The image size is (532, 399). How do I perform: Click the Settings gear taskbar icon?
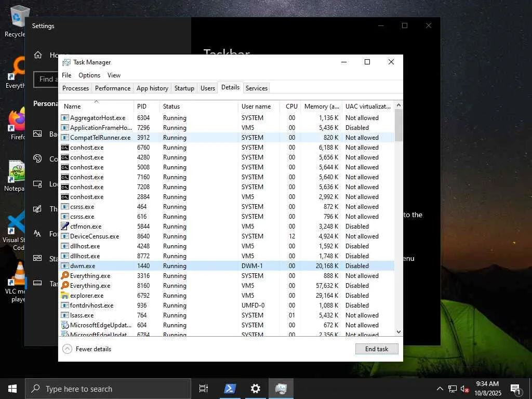(x=256, y=389)
